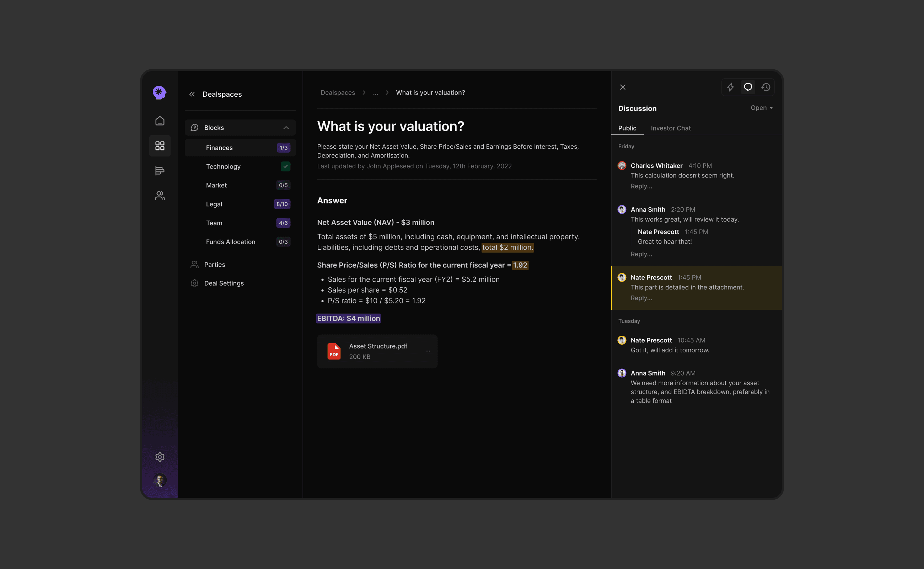Collapse the Dealspaces panel double chevron
Viewport: 924px width, 569px height.
(192, 94)
